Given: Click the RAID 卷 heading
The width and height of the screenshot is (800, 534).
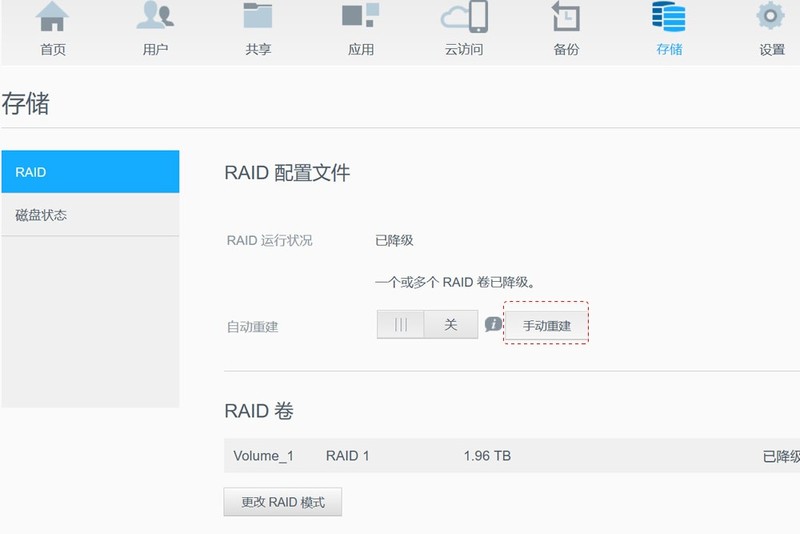Looking at the screenshot, I should pos(259,411).
